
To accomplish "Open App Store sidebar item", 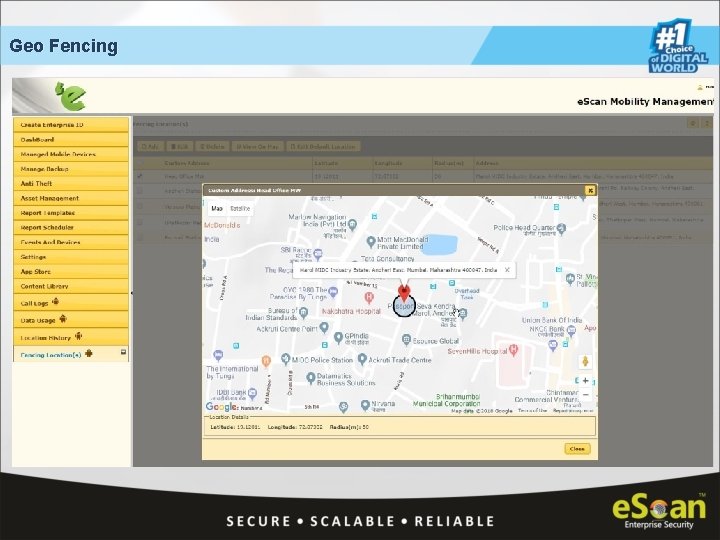I will click(x=71, y=271).
